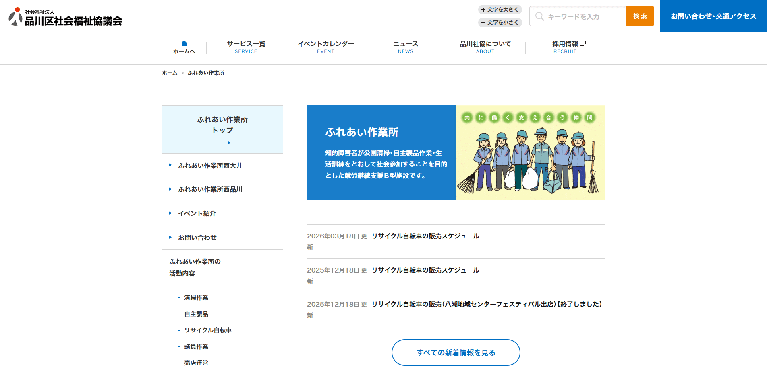Click the arrow bullet beside お問い合わせ
The image size is (767, 375).
pyautogui.click(x=170, y=237)
